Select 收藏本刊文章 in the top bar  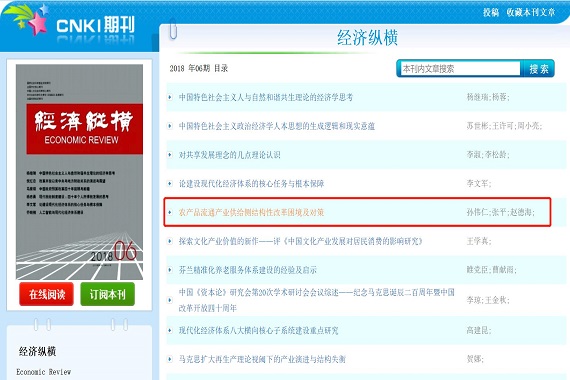tap(531, 12)
